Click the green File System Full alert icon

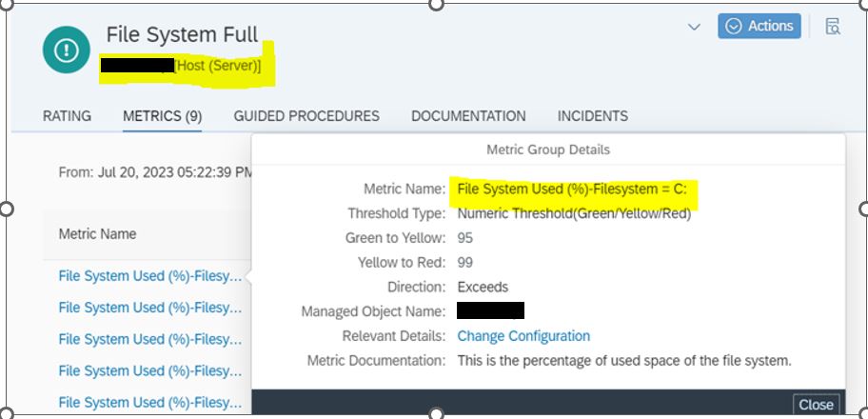66,52
